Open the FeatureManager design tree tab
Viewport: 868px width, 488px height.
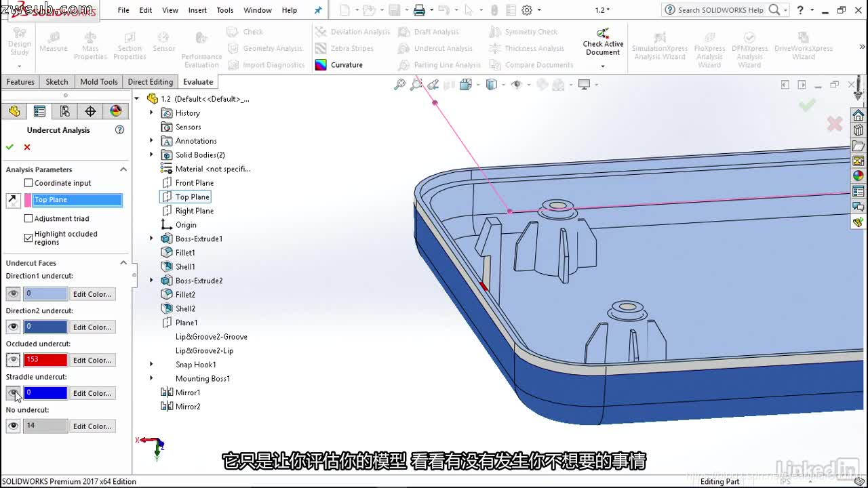tap(14, 111)
